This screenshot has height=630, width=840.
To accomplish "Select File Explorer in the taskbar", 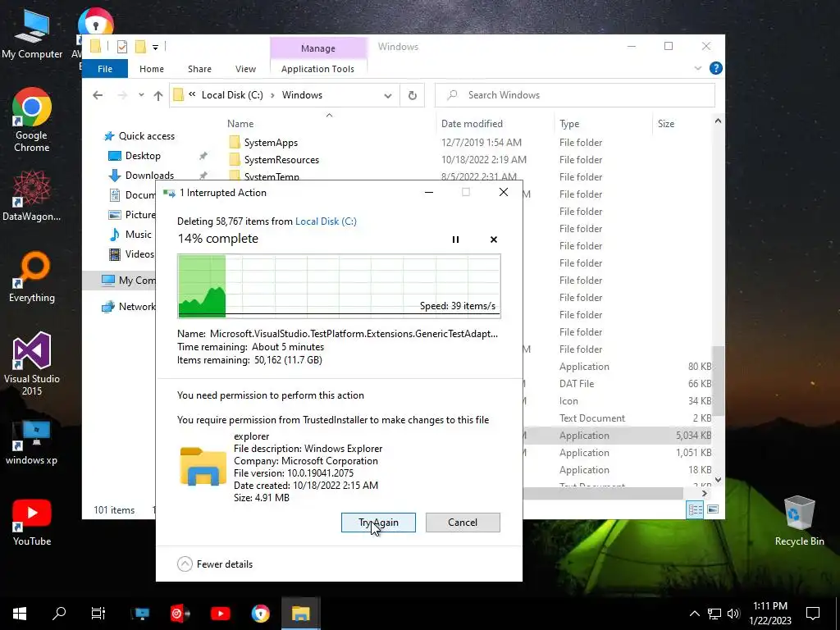I will coord(300,614).
